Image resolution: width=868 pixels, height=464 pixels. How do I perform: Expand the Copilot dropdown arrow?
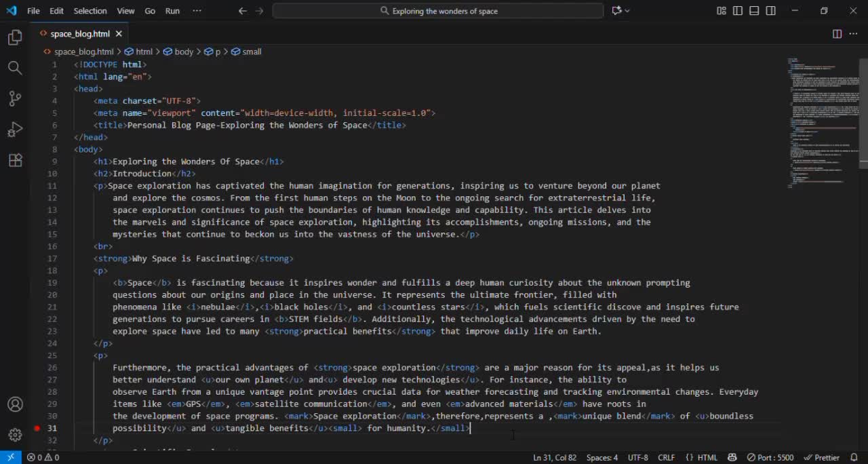pos(627,11)
